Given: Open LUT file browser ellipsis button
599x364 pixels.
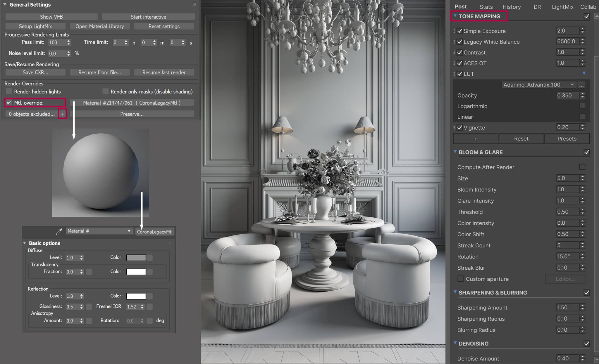Looking at the screenshot, I should click(x=581, y=85).
